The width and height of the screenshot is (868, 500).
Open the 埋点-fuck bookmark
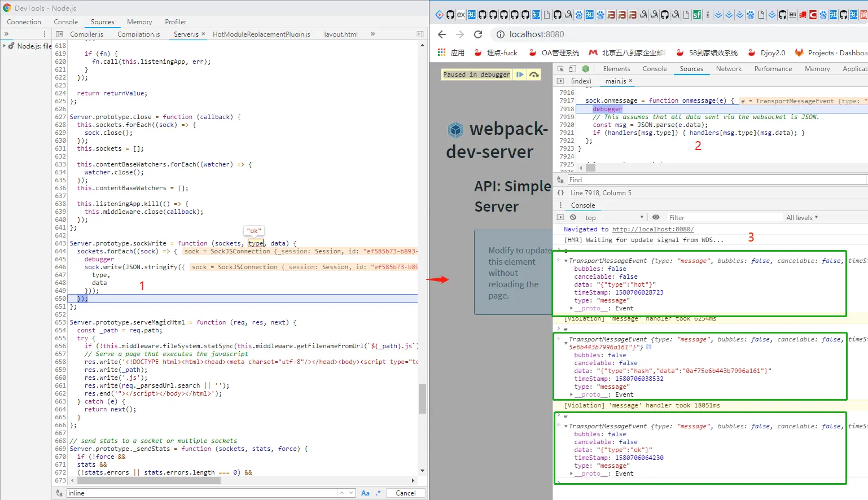(x=496, y=52)
